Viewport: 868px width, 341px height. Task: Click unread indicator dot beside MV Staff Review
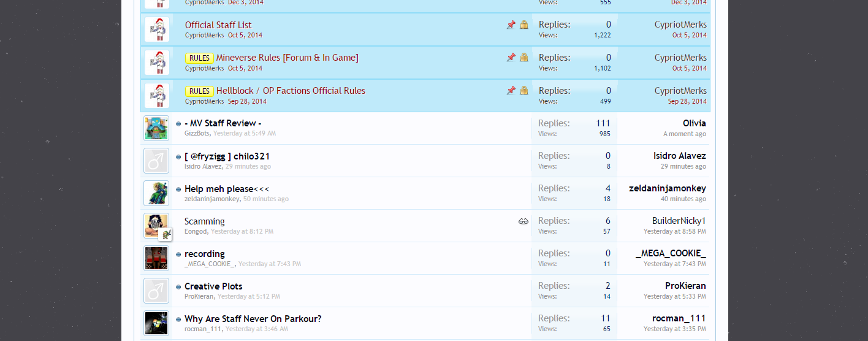[178, 124]
